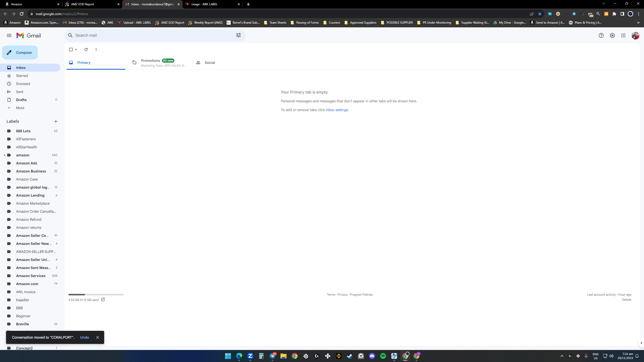Show hidden system tray icons
The height and width of the screenshot is (362, 644).
click(562, 356)
